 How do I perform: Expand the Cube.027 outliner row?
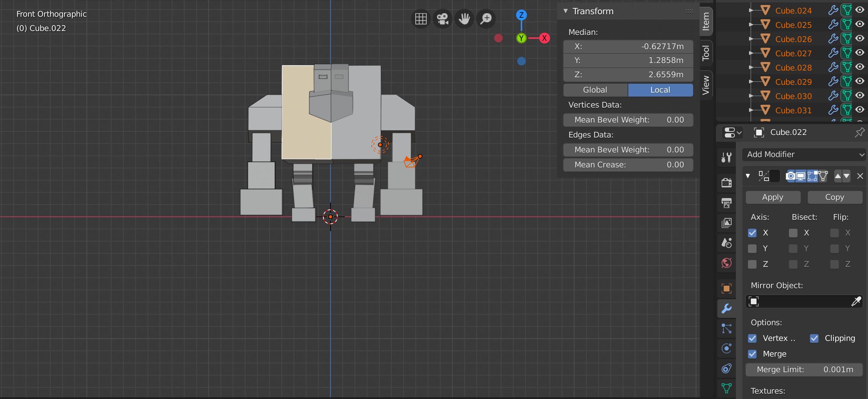[x=751, y=53]
